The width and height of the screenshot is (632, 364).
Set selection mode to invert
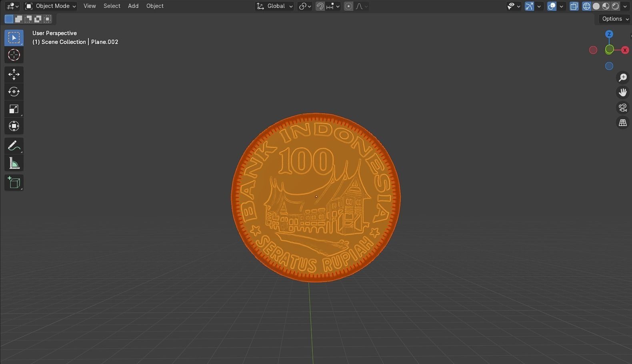tap(38, 19)
